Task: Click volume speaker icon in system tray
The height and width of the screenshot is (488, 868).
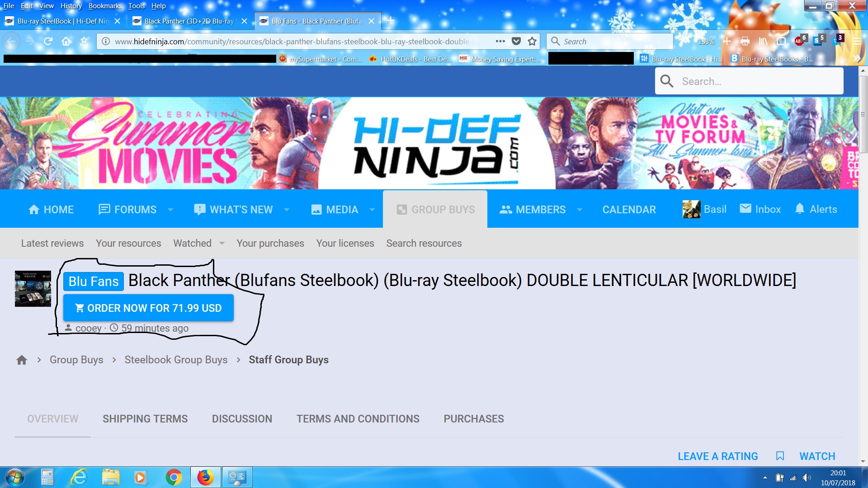Action: click(x=807, y=478)
